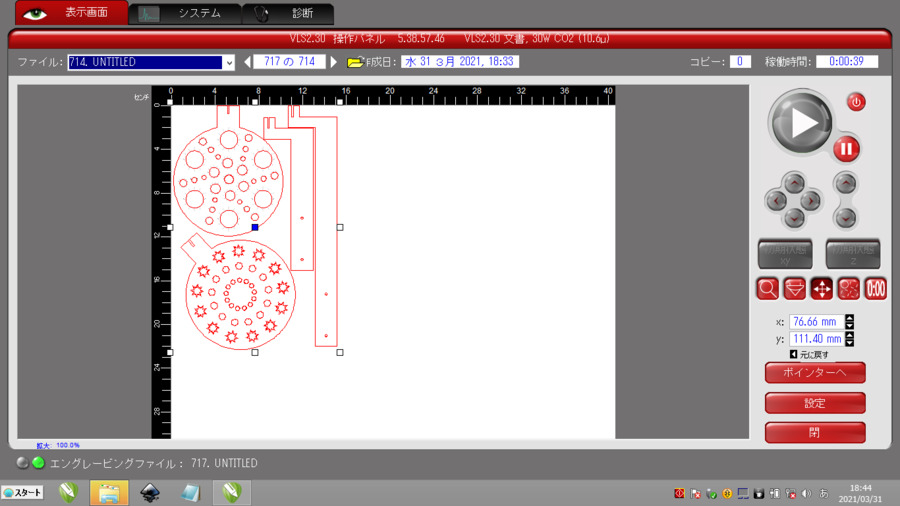This screenshot has width=900, height=506.
Task: Decrease the y value with stepper down
Action: (849, 342)
